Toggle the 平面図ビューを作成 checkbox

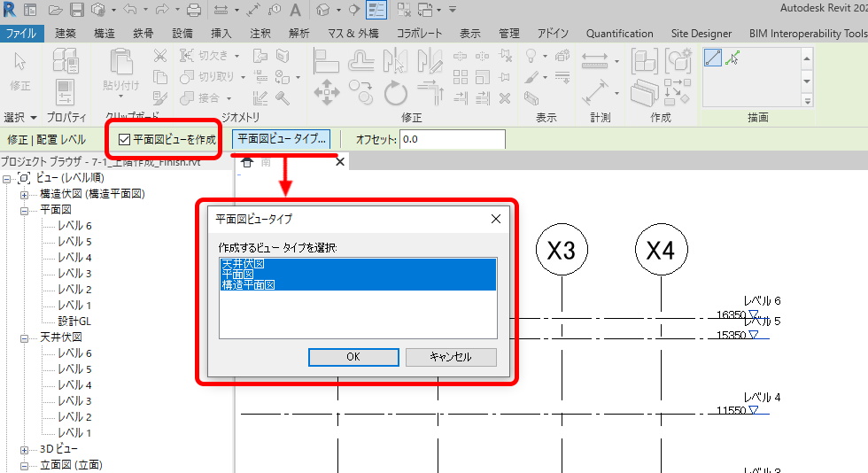[125, 140]
